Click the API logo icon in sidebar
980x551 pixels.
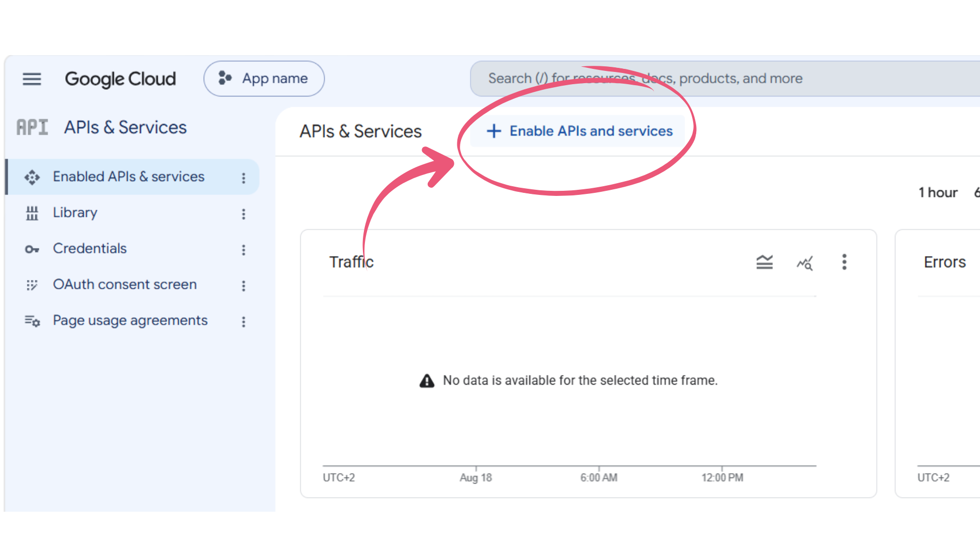tap(32, 127)
